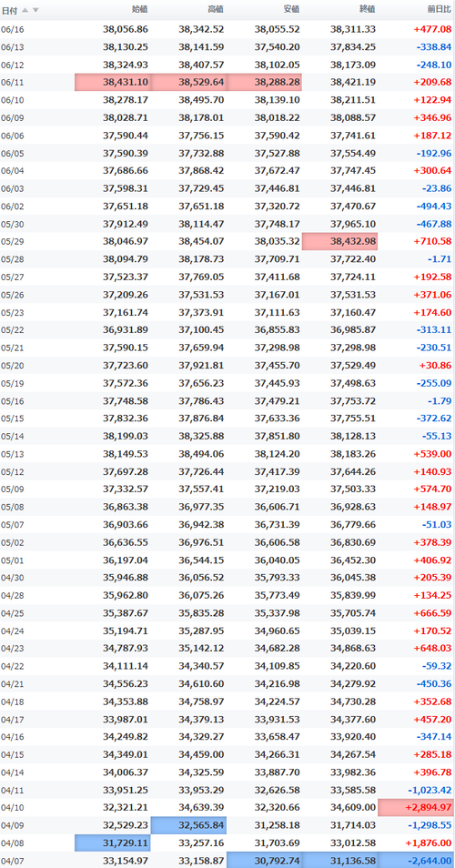455x868 pixels.
Task: Click open value 37,523.37
Action: tap(126, 278)
